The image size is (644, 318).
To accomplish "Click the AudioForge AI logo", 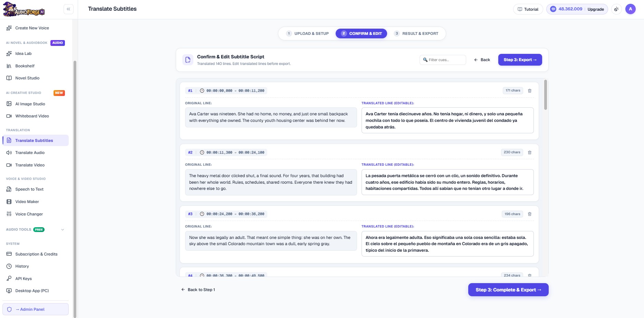I will pos(24,9).
